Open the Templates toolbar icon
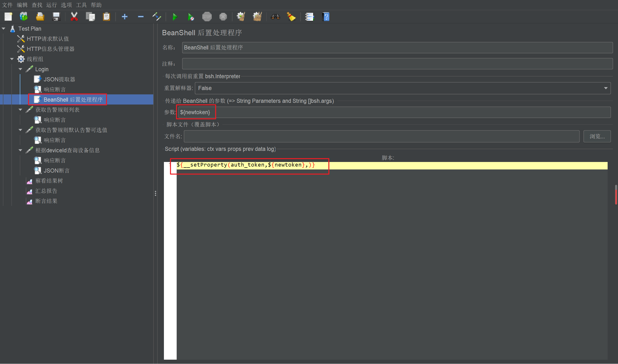The width and height of the screenshot is (618, 364). (x=24, y=17)
